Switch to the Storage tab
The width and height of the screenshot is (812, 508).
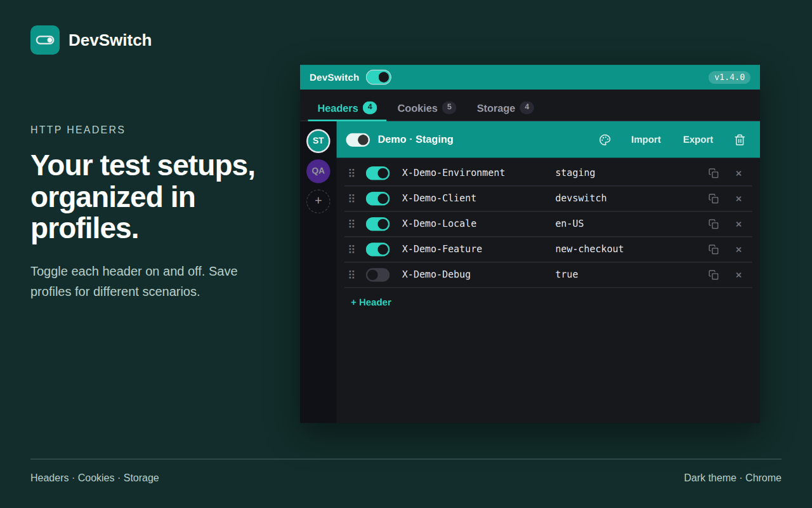[505, 108]
